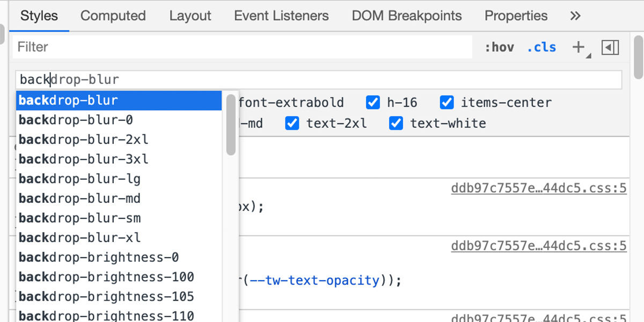Click the autocomplete list scrollbar thumb
This screenshot has width=644, height=322.
231,125
